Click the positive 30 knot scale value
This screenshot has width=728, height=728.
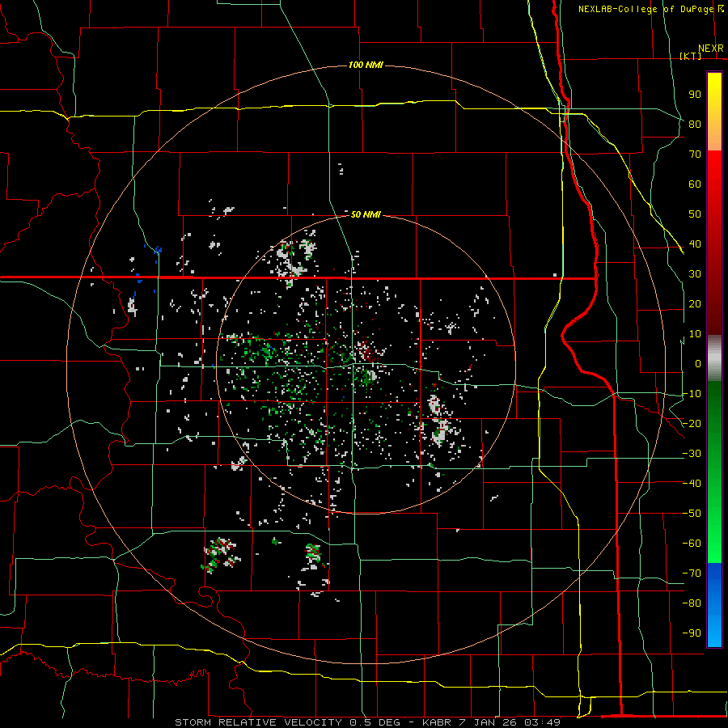695,274
